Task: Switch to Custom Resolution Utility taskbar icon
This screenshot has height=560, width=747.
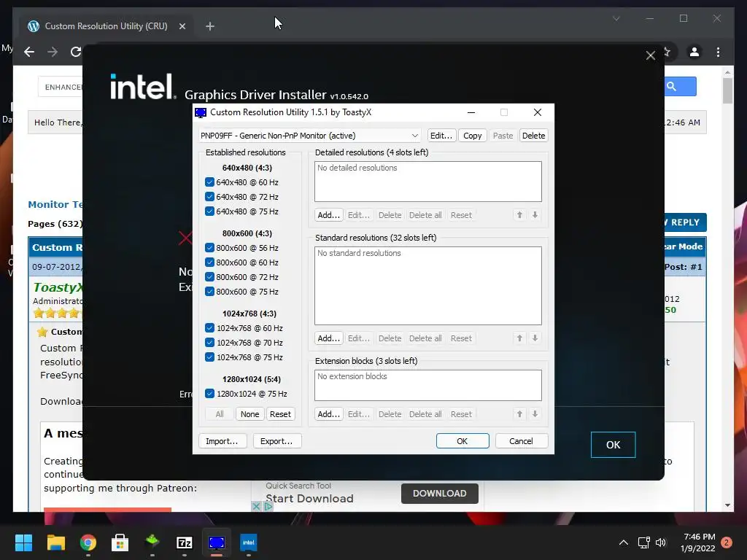Action: 216,542
